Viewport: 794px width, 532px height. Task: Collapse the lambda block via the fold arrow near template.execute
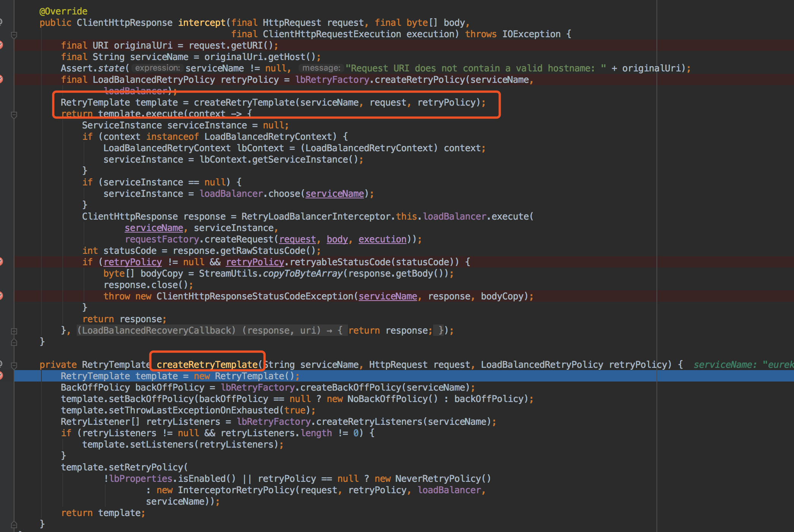click(14, 114)
